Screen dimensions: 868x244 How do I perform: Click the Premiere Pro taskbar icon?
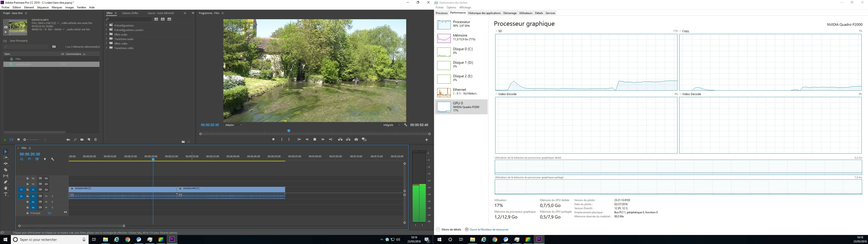pos(172,240)
